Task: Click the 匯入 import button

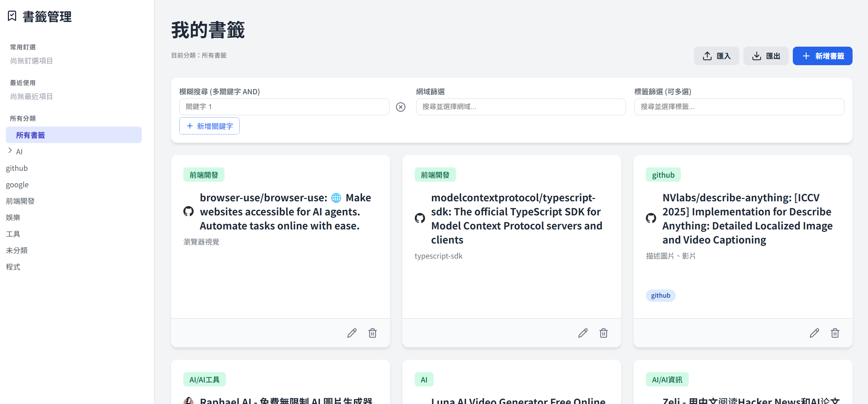Action: point(716,56)
